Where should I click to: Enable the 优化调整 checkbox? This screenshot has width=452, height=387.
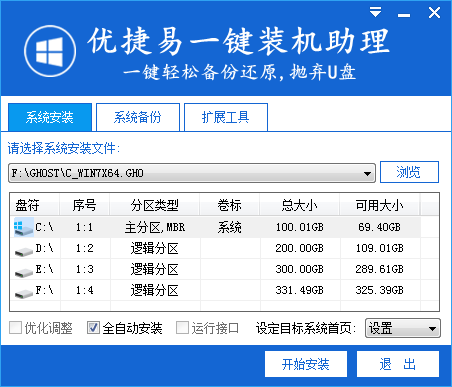click(x=15, y=328)
